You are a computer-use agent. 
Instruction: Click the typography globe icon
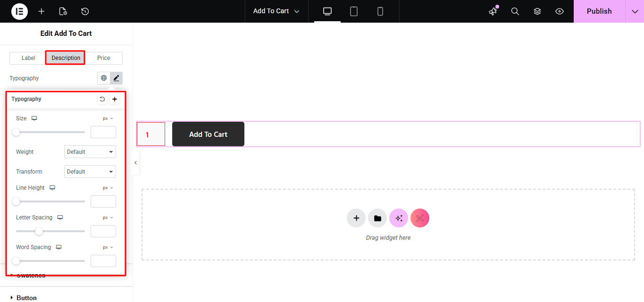click(x=104, y=78)
